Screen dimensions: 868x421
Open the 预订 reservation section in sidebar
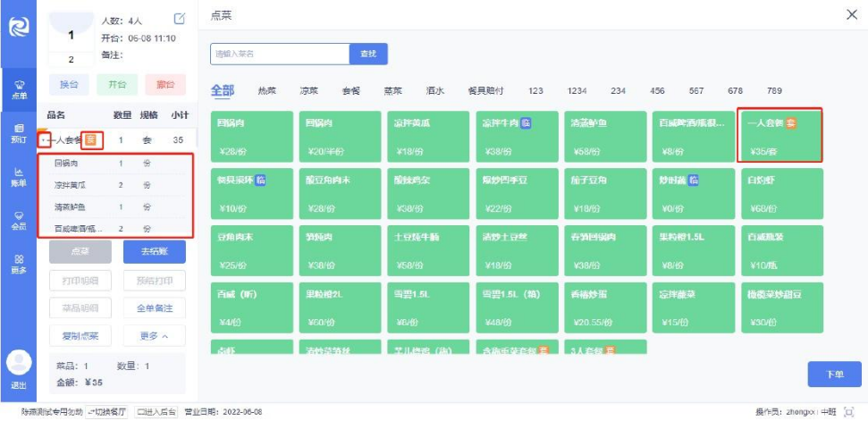[18, 133]
